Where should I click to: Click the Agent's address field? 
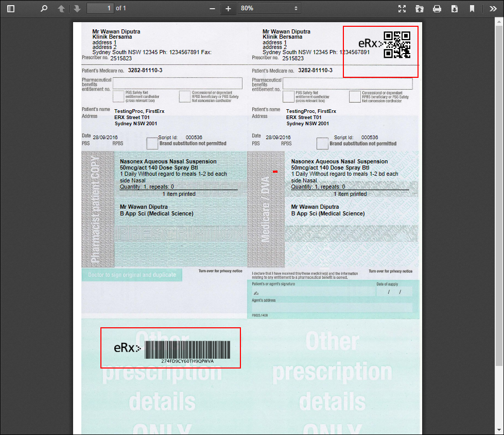(332, 307)
